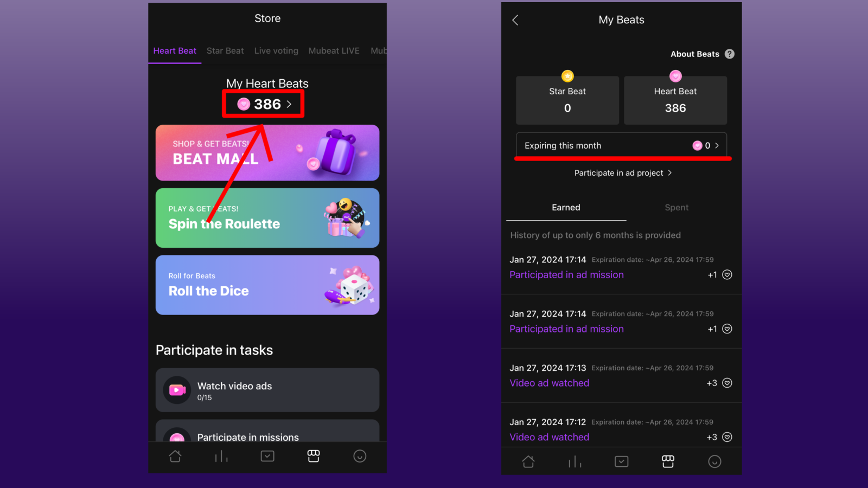Open profile smiley icon in right bottom bar
Image resolution: width=868 pixels, height=488 pixels.
[714, 461]
